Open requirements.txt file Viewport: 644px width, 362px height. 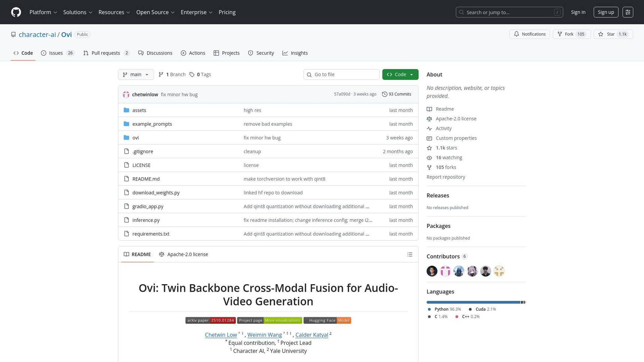pyautogui.click(x=151, y=234)
